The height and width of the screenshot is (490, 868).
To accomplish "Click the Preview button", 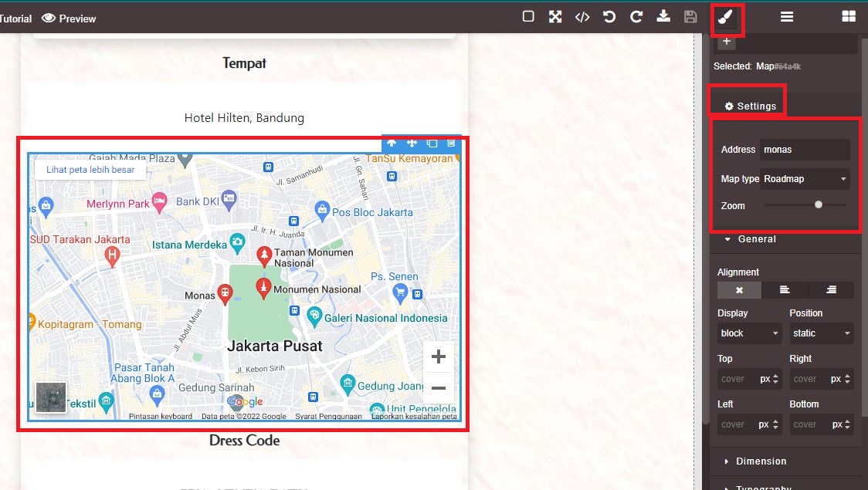I will point(70,19).
